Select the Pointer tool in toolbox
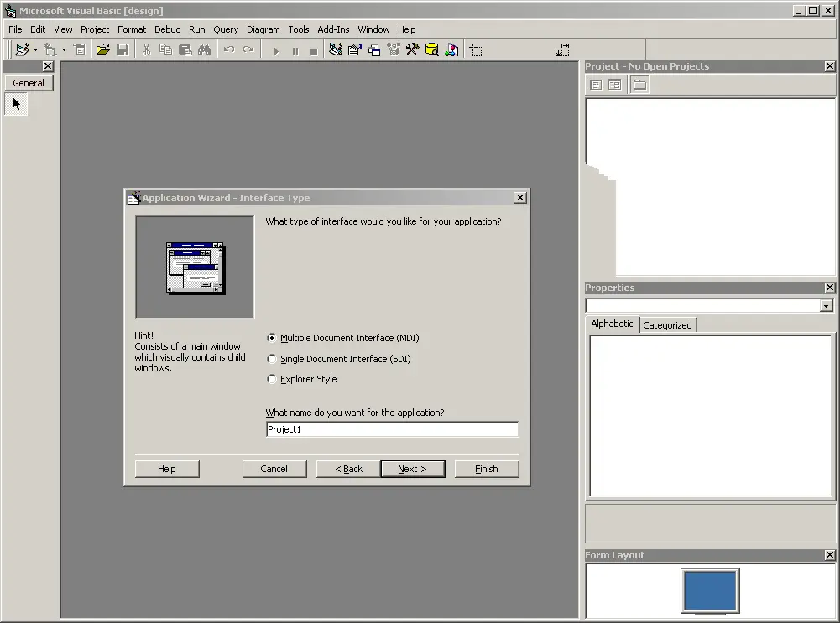 [x=16, y=104]
